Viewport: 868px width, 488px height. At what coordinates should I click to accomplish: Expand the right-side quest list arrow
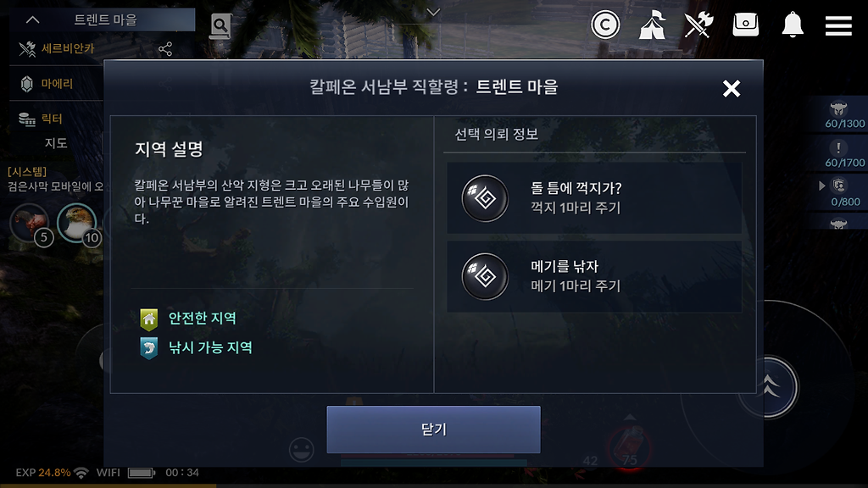[822, 186]
